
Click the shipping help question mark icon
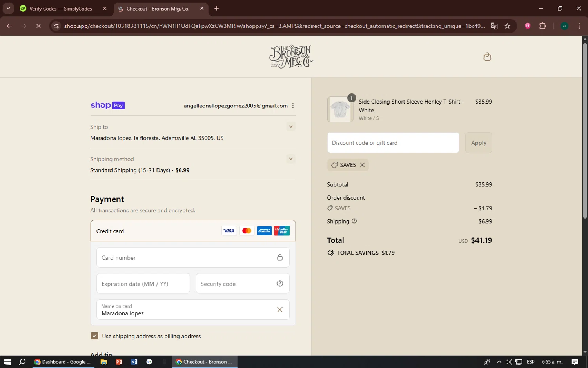pyautogui.click(x=354, y=221)
